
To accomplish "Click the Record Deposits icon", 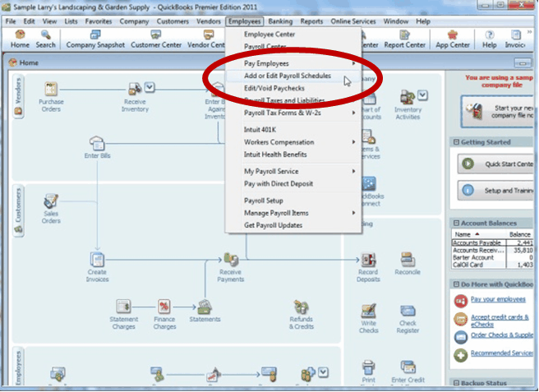I will pyautogui.click(x=369, y=261).
